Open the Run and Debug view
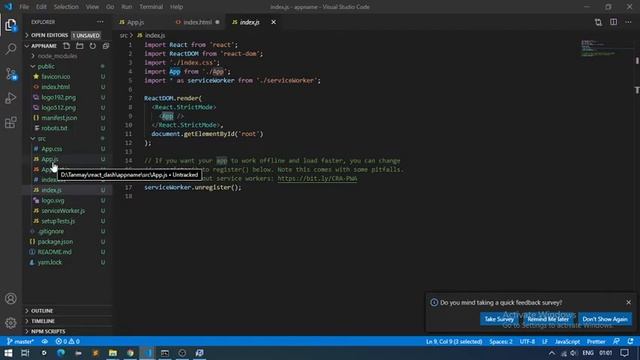The height and width of the screenshot is (360, 640). (x=11, y=98)
